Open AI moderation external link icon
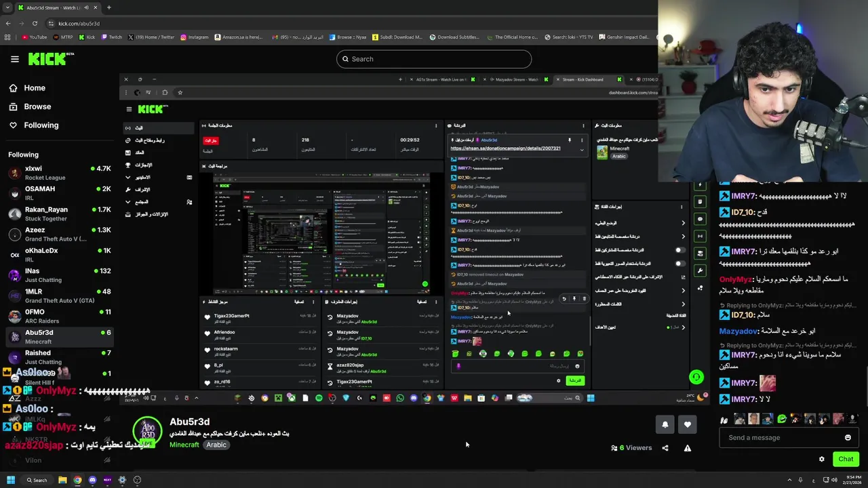The width and height of the screenshot is (868, 488). pyautogui.click(x=683, y=277)
